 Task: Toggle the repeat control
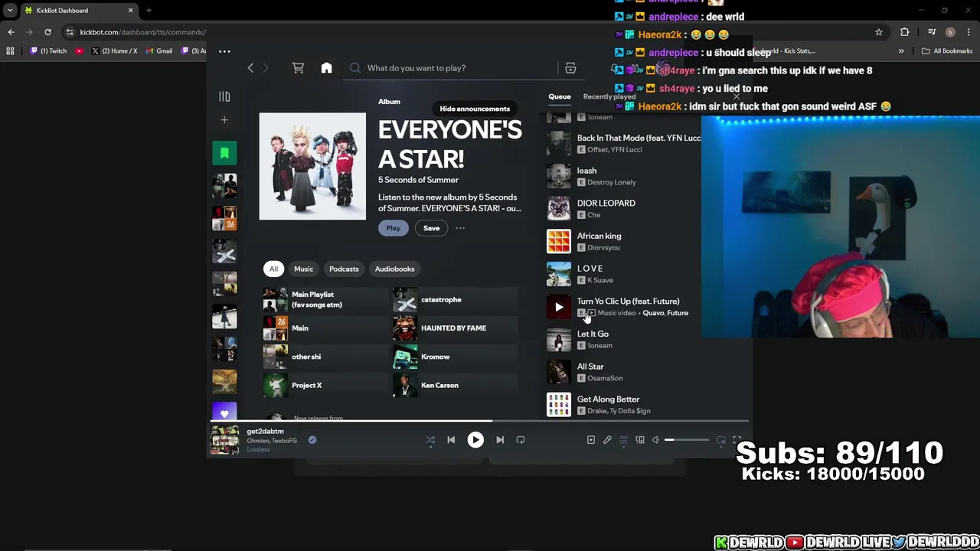[521, 440]
